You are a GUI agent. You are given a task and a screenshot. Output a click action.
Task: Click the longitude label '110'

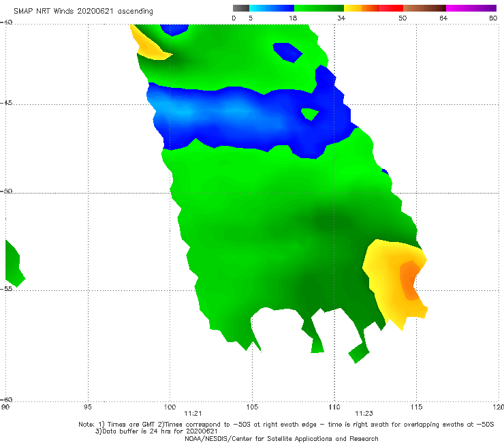click(x=334, y=407)
